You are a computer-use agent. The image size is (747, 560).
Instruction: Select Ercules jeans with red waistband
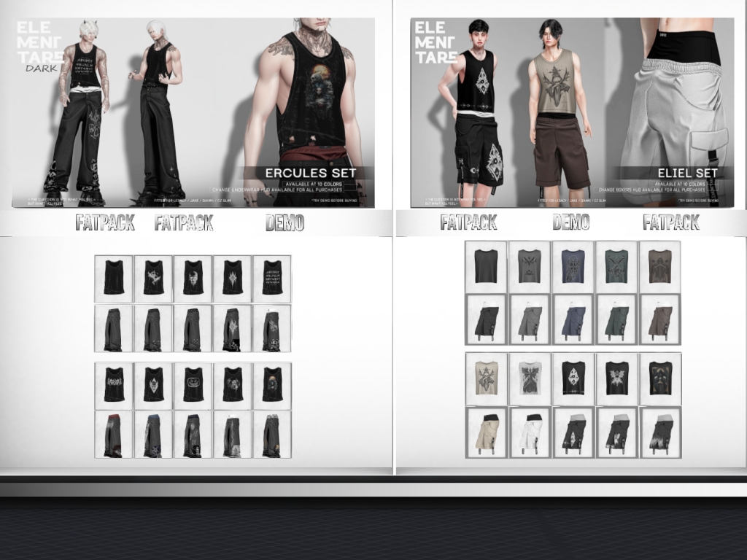(114, 435)
